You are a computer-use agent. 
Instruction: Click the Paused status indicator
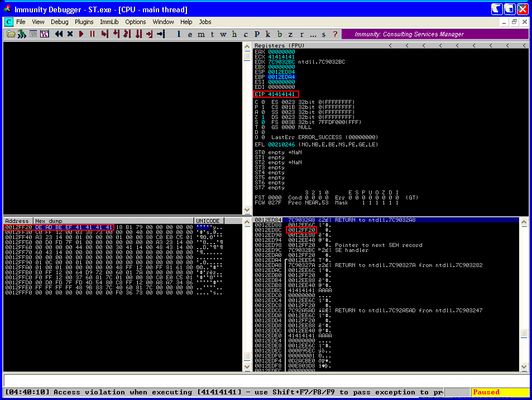[500, 393]
